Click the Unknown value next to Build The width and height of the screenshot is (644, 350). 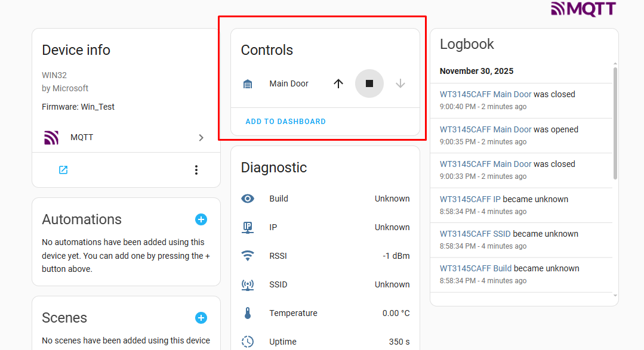click(392, 199)
